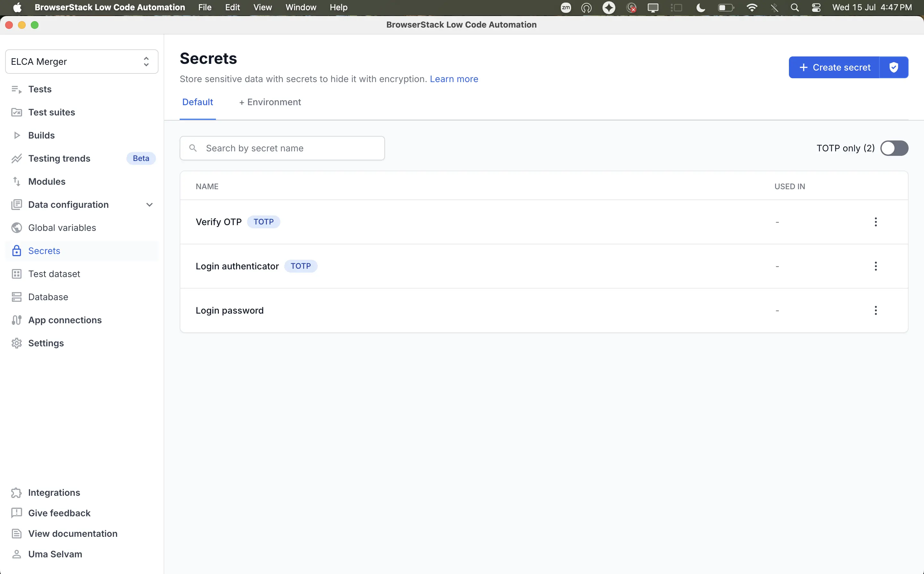Follow the Learn more link

(454, 79)
